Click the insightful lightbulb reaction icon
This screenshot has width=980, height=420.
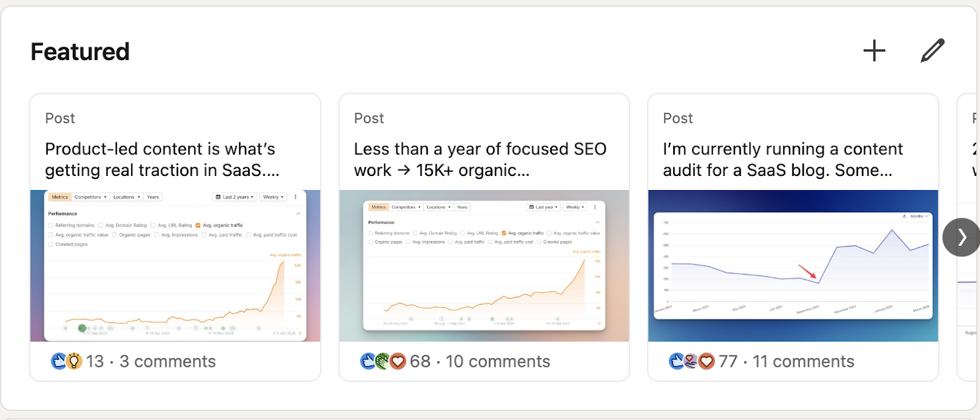pyautogui.click(x=72, y=361)
